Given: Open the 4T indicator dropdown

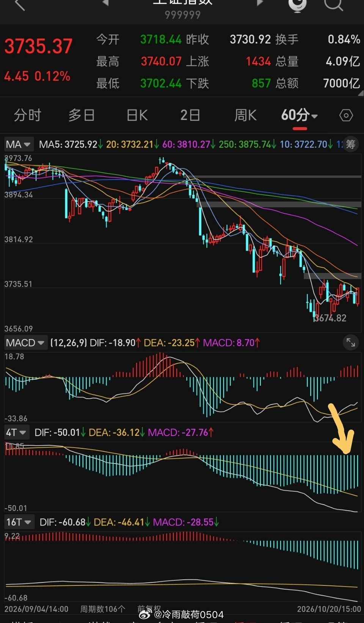Looking at the screenshot, I should [16, 432].
